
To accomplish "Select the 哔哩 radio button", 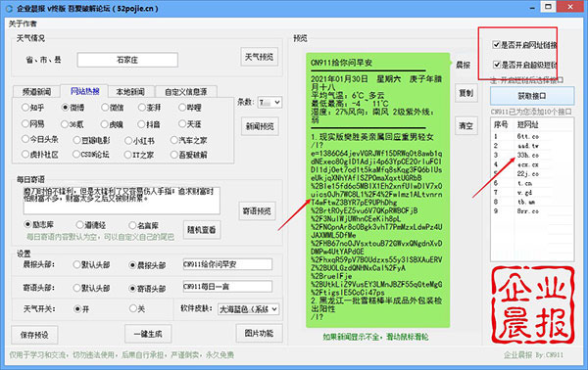I will 190,108.
